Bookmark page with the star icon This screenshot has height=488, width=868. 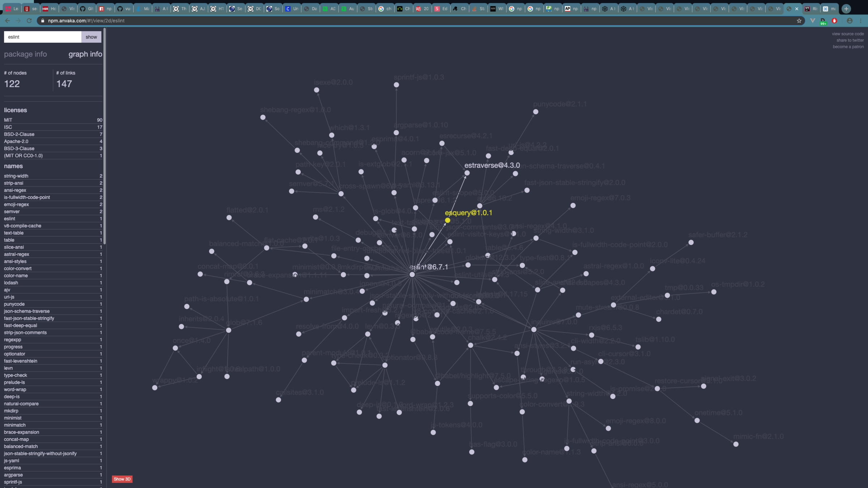799,21
